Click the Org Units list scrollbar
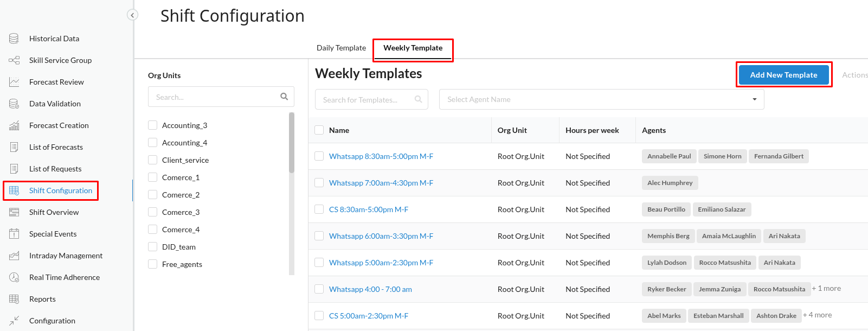This screenshot has width=868, height=331. (292, 143)
